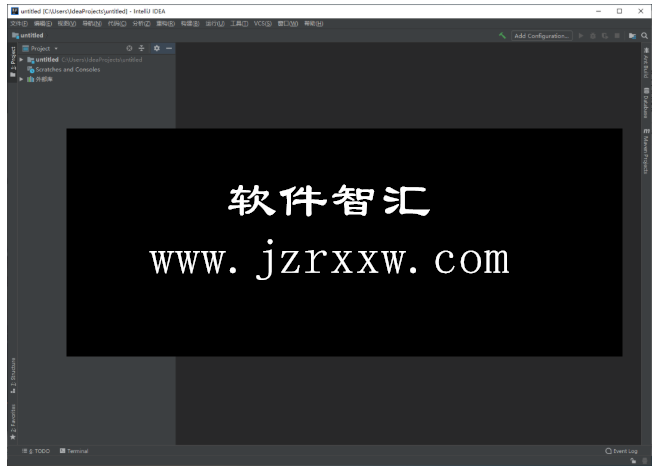Open the 重构(R) Refactor menu
The image size is (660, 466).
[x=165, y=24]
